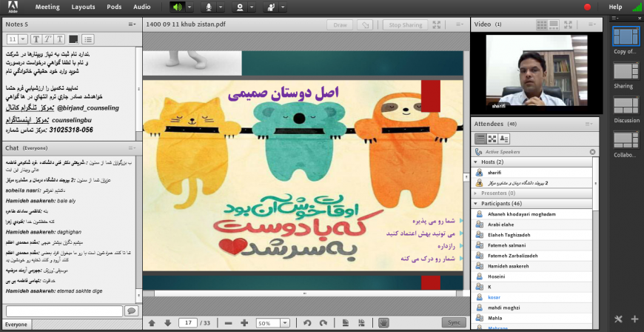Rotate document counterclockwise

tap(307, 323)
